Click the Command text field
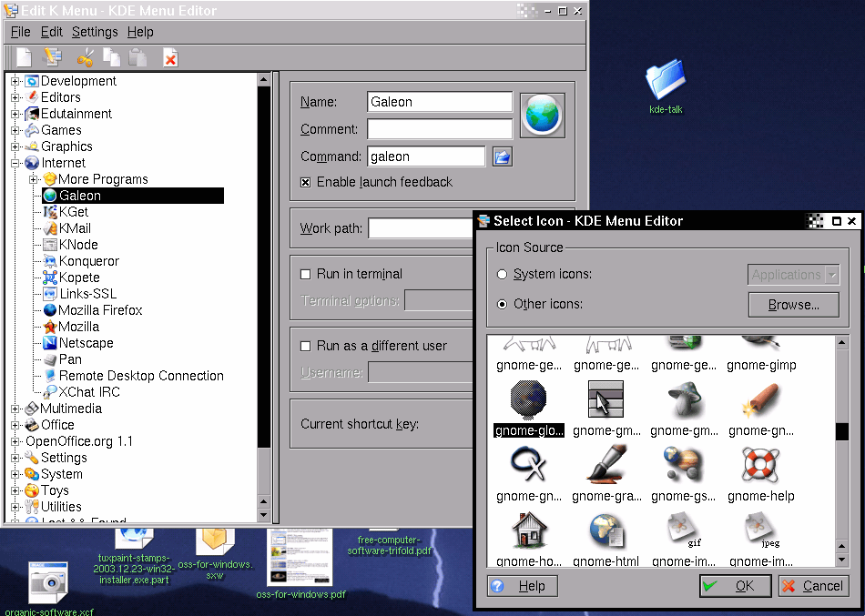 pos(426,157)
